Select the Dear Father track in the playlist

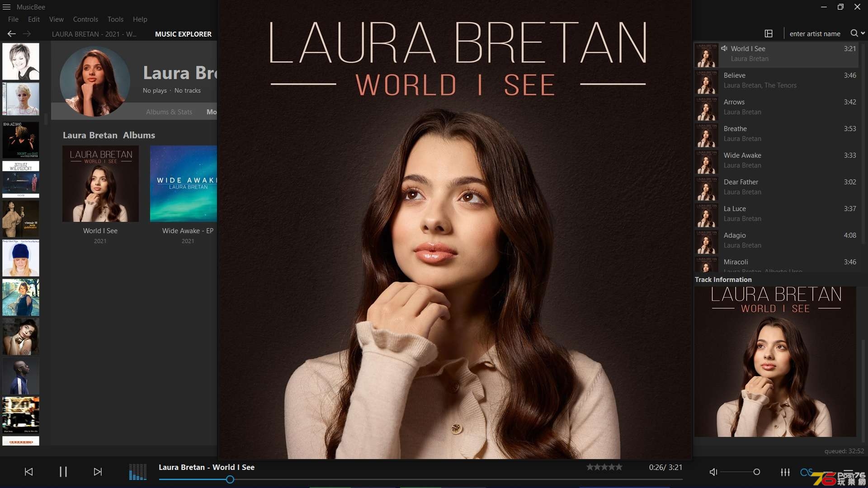tap(777, 187)
